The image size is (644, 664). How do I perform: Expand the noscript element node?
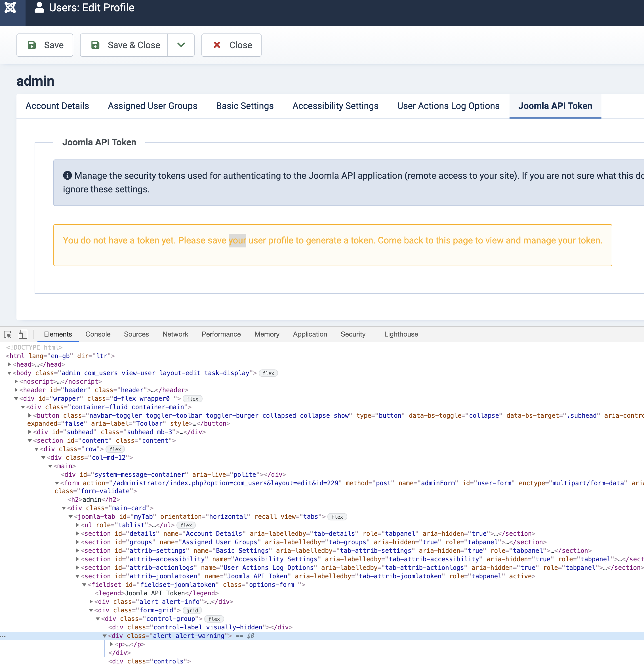16,381
